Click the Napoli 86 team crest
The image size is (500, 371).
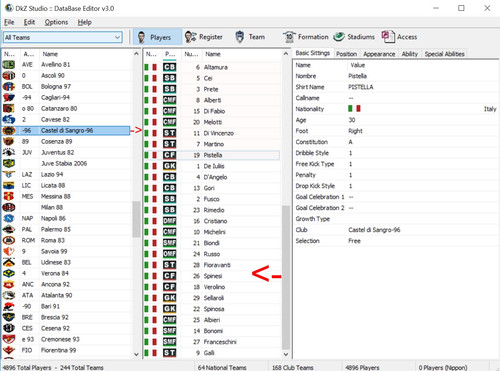pos(9,219)
